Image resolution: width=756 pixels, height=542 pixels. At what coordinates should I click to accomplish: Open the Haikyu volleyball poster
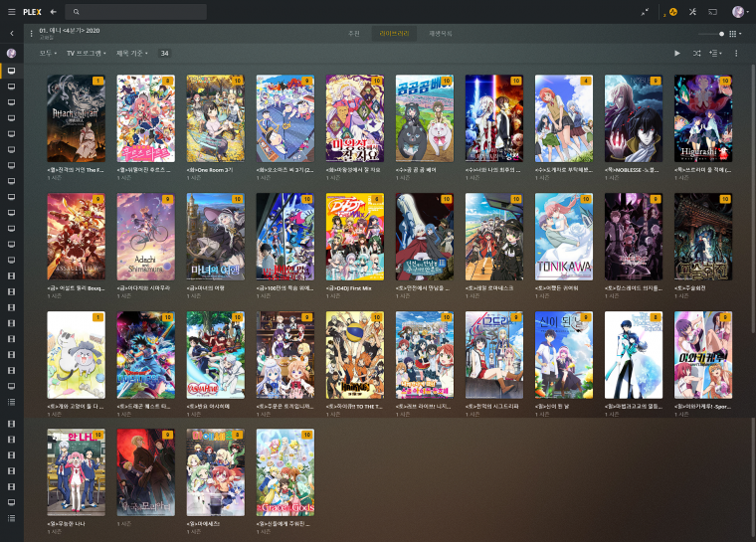click(x=355, y=355)
